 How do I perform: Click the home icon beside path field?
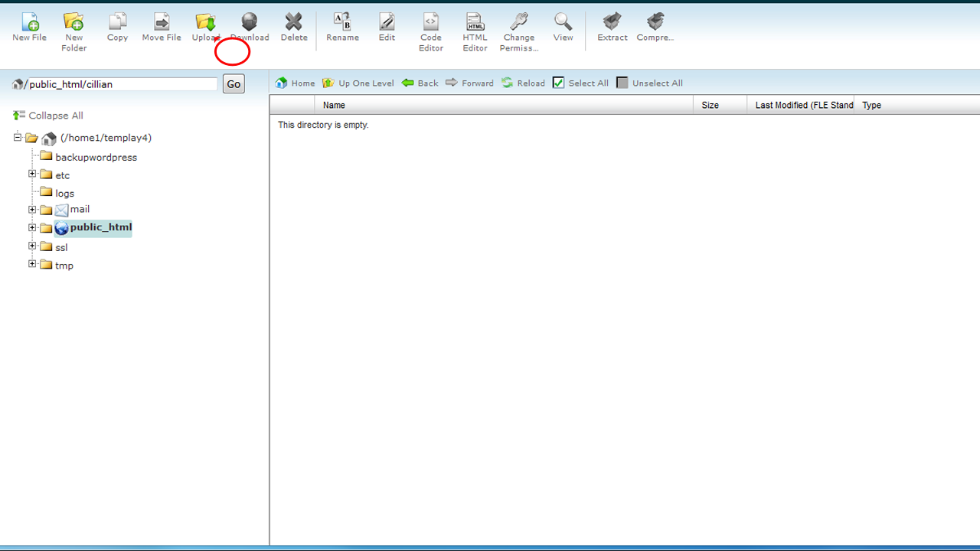coord(18,84)
